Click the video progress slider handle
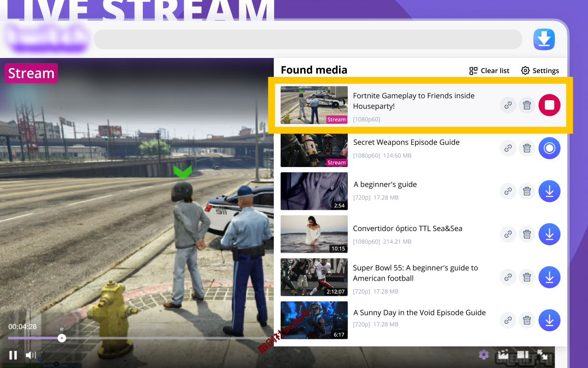The image size is (588, 368). tap(62, 338)
